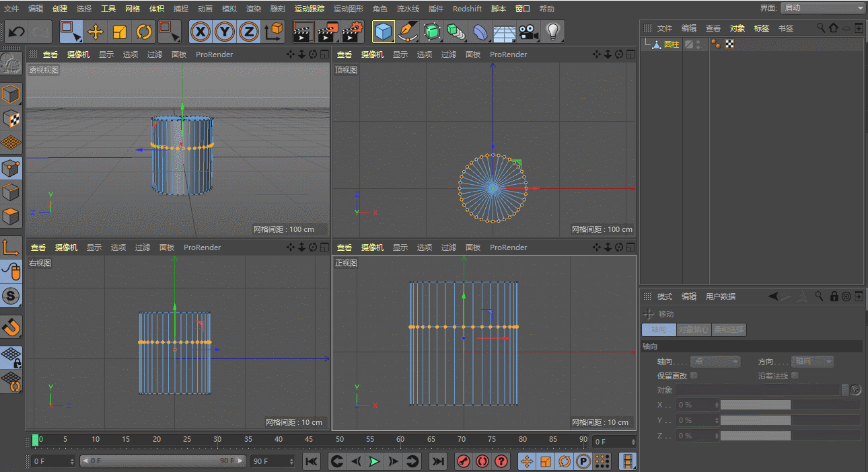This screenshot has width=868, height=472.
Task: Click the Undo arrow icon
Action: 16,32
